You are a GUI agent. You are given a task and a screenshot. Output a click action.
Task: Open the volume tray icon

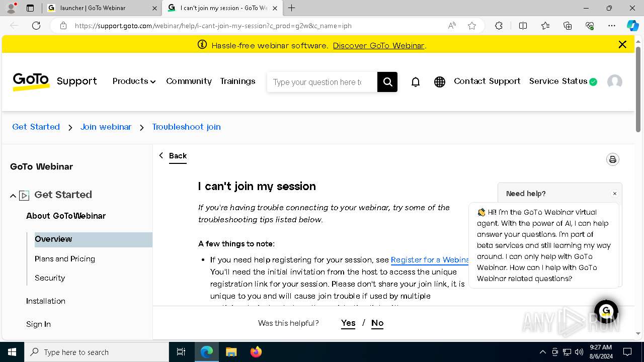[x=579, y=352]
